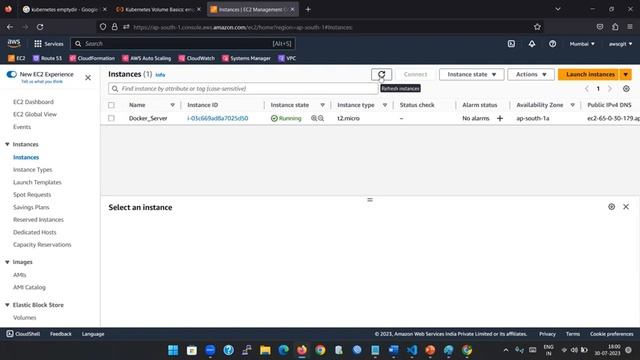
Task: Refresh the instances list
Action: coord(381,74)
